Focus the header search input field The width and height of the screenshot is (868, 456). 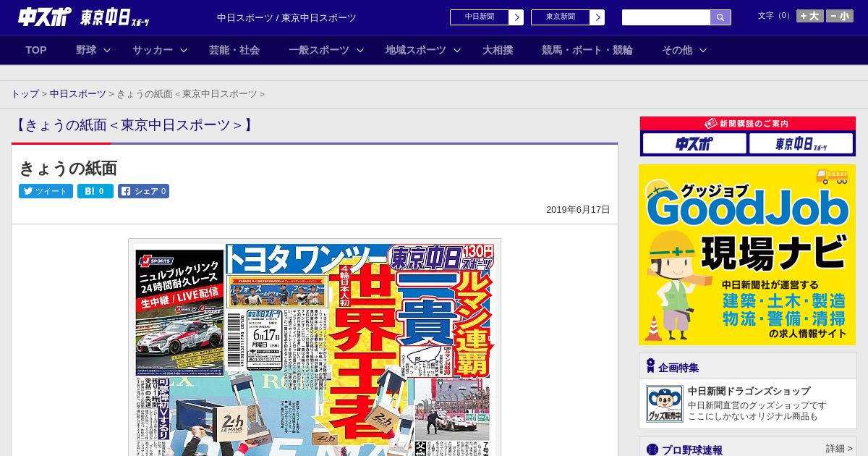pyautogui.click(x=666, y=17)
